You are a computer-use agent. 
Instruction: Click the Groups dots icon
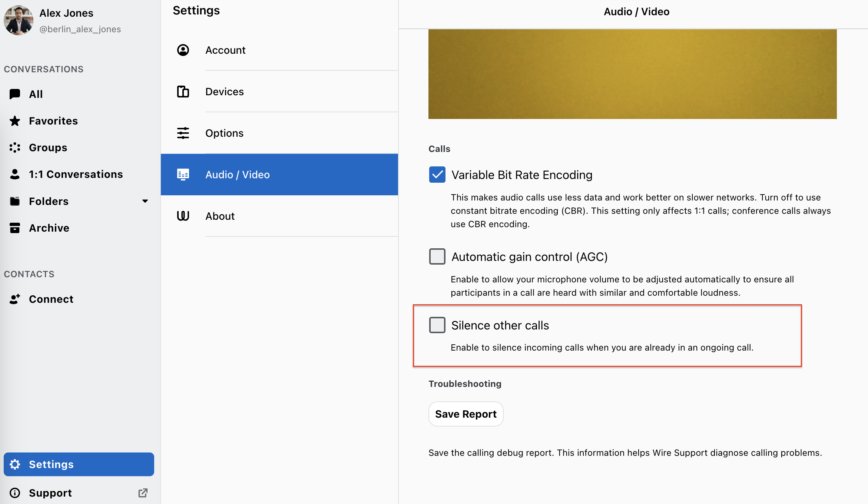[15, 147]
